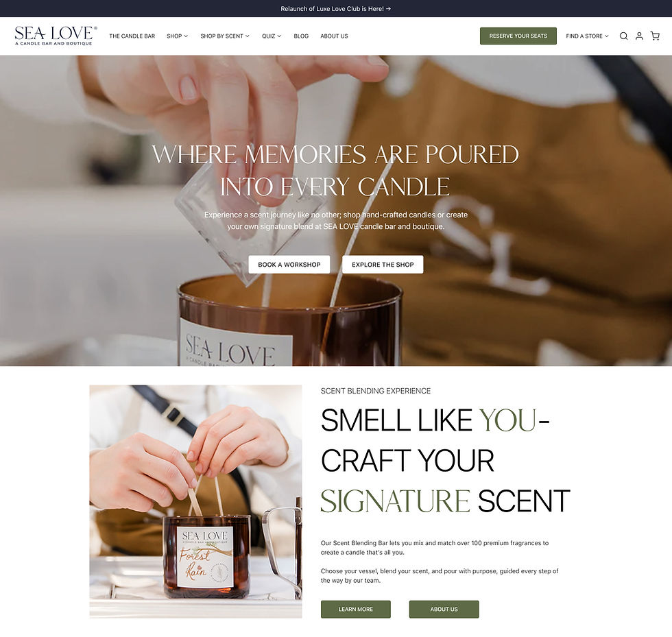Open the user account icon

point(639,36)
